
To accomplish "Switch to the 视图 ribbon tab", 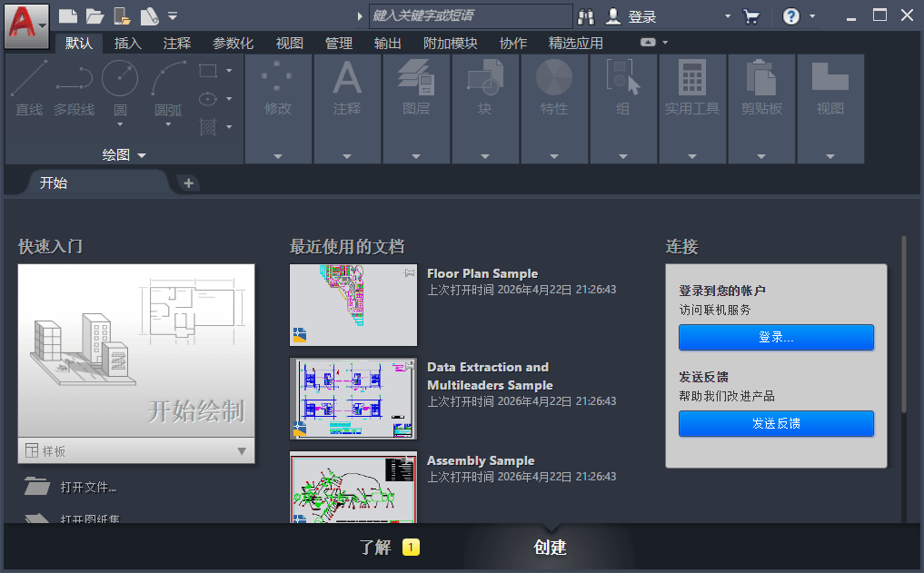I will [290, 43].
